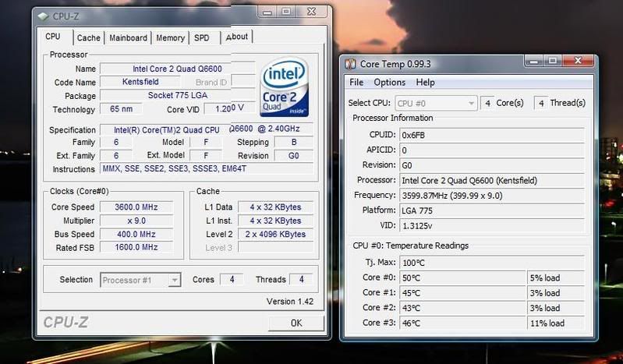The height and width of the screenshot is (364, 623).
Task: Click the Code Name value Kentsfield
Action: [x=140, y=82]
